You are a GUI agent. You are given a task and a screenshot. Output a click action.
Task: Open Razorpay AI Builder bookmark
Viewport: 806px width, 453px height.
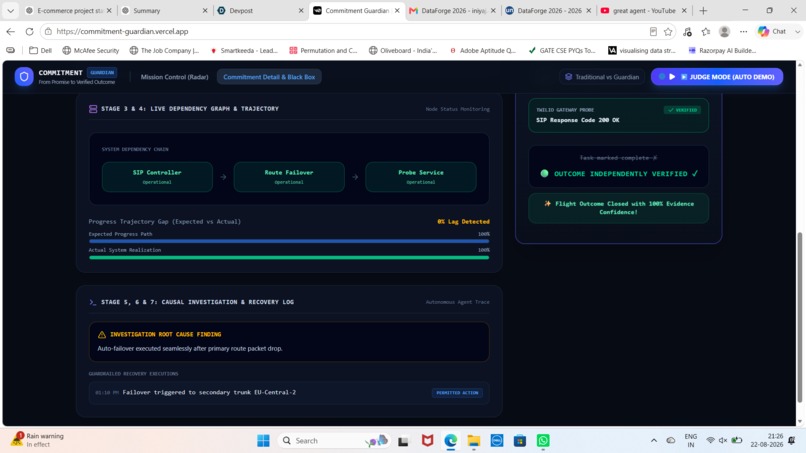pyautogui.click(x=722, y=50)
